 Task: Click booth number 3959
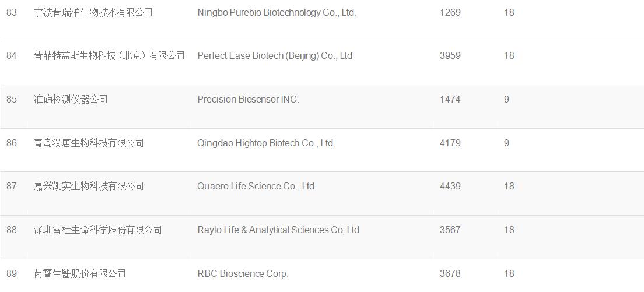click(x=450, y=56)
